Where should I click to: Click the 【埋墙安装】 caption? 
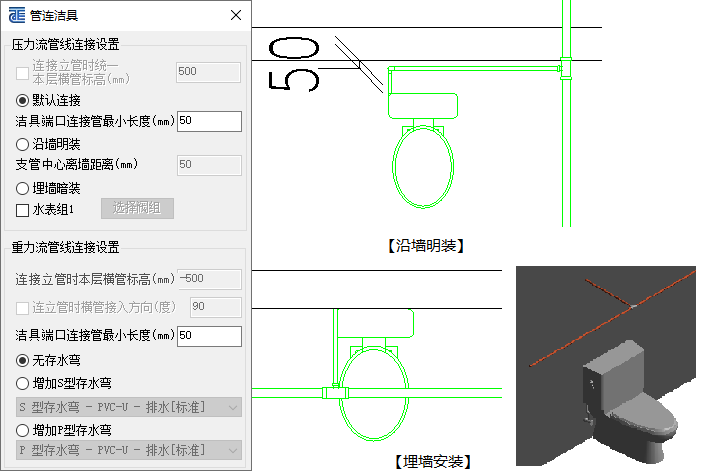(x=433, y=462)
